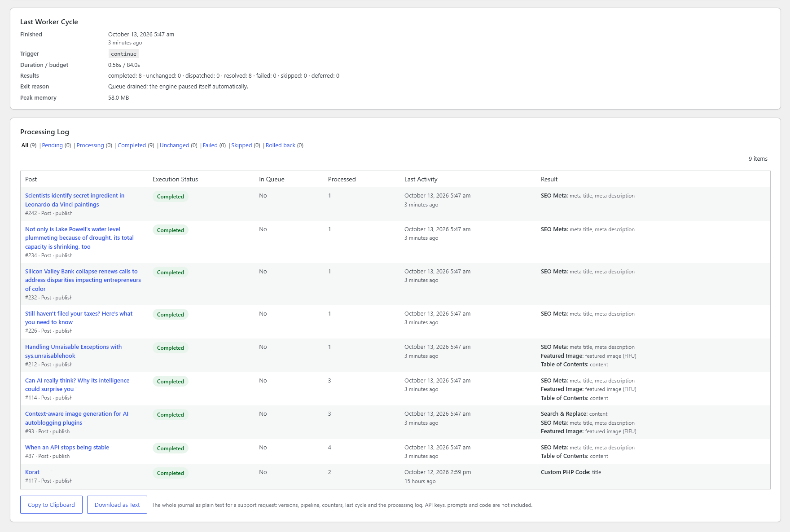Filter the log by Processing status
Image resolution: width=790 pixels, height=532 pixels.
(90, 145)
